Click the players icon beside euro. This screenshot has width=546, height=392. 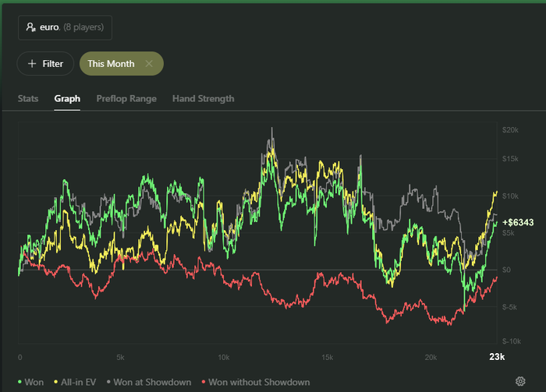31,27
